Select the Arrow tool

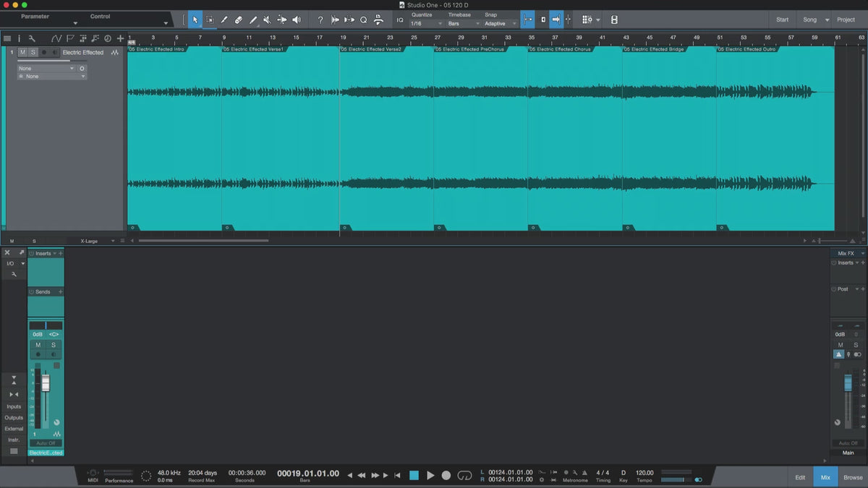(195, 20)
